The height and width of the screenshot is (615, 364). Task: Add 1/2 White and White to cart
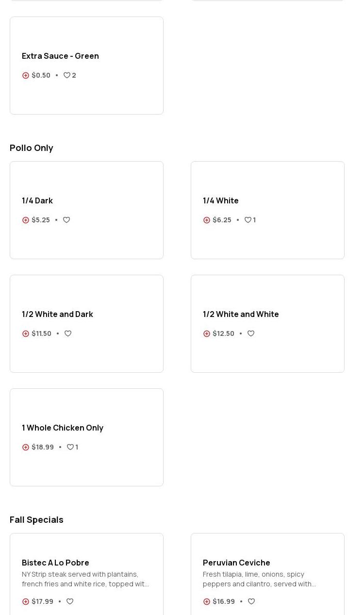(x=207, y=333)
